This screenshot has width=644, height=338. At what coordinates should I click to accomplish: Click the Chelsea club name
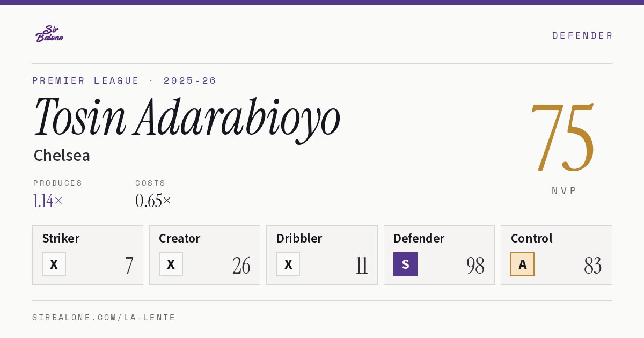62,156
